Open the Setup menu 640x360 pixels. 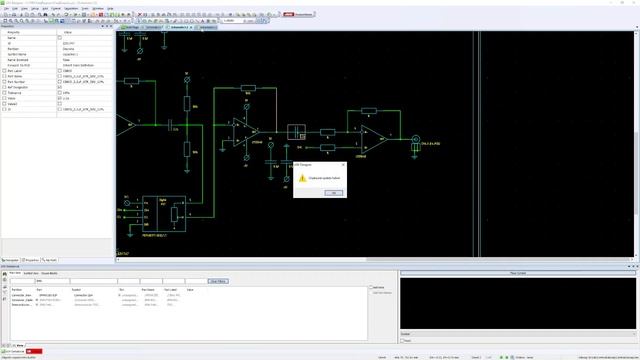[35, 9]
